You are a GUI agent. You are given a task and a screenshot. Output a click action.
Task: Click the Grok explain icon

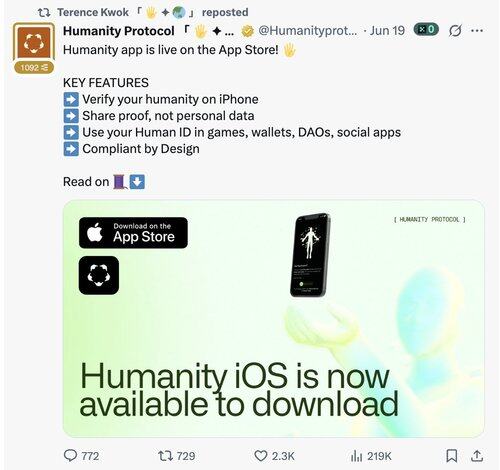[x=455, y=31]
